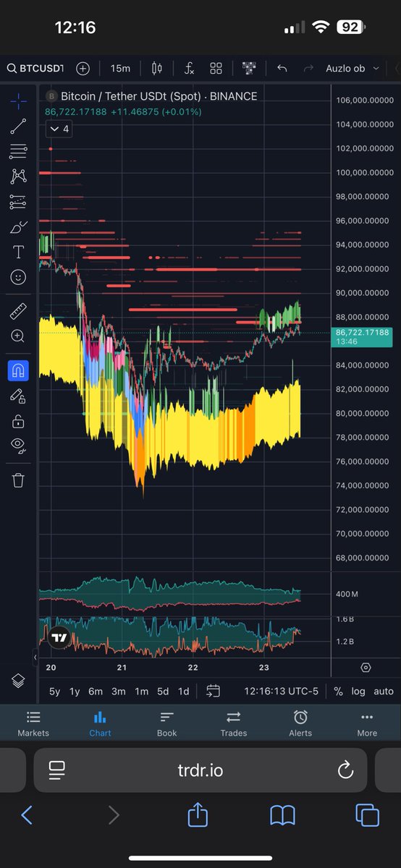Go back in Safari
The width and height of the screenshot is (401, 868).
(27, 815)
